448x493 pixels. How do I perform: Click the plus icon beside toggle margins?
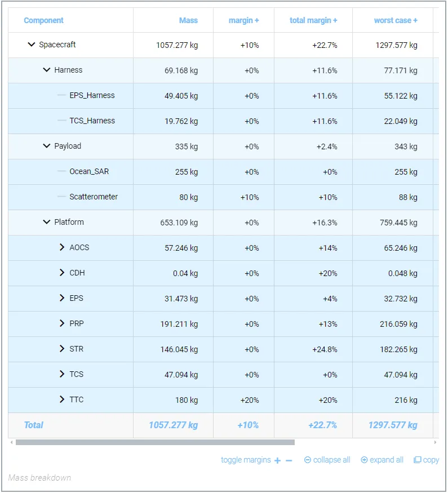277,460
